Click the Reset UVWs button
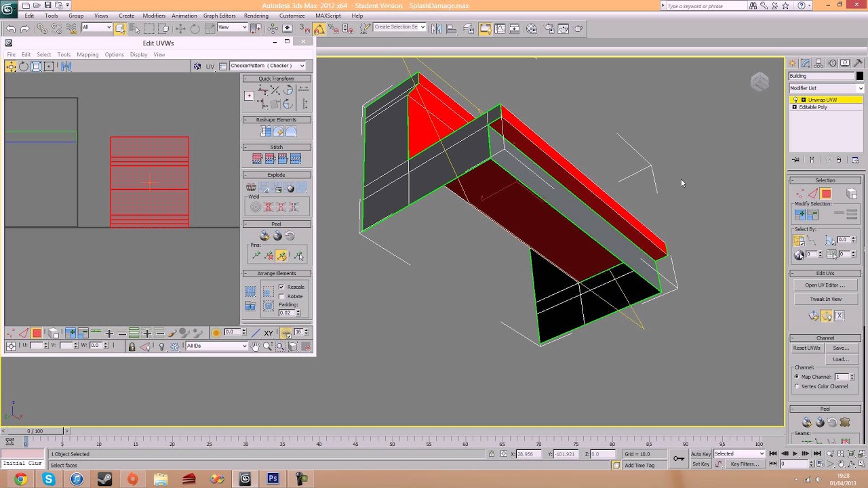This screenshot has height=488, width=868. [x=807, y=348]
